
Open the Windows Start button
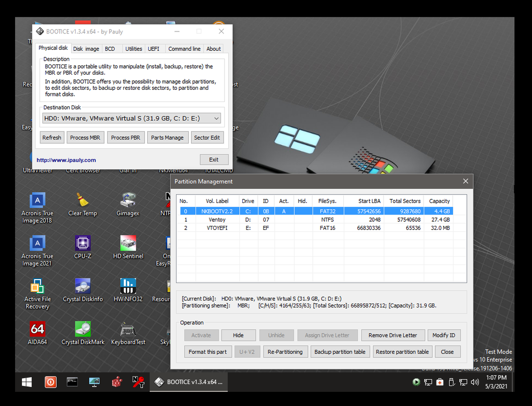26,382
